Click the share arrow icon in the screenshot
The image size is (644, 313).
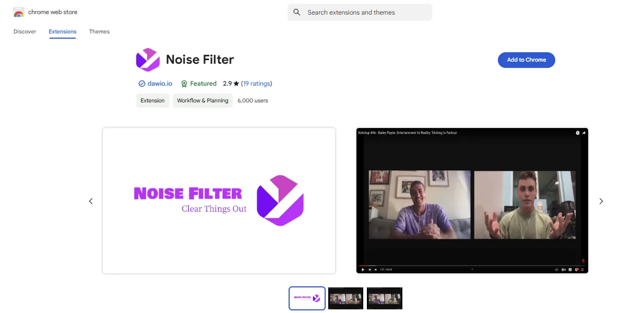point(584,133)
